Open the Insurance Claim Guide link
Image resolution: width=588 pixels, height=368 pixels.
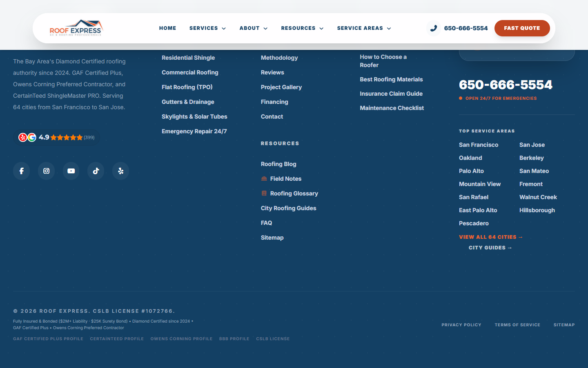391,94
